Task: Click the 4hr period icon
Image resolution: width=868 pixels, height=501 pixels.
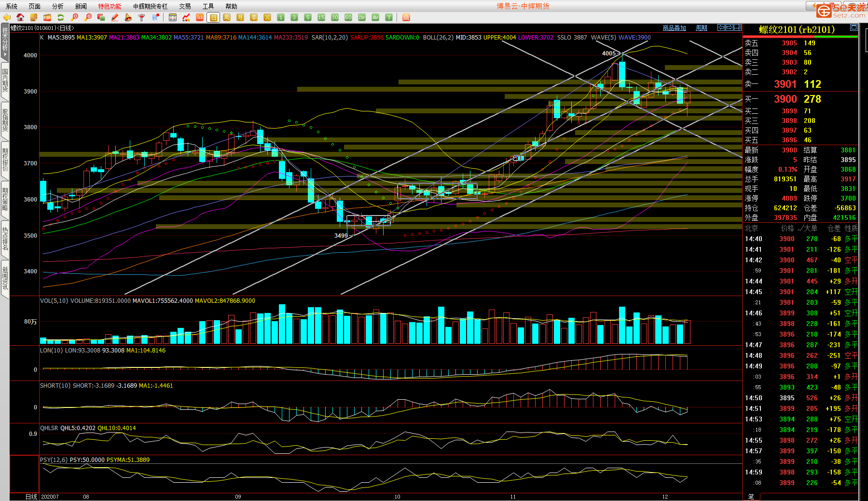Action: point(375,17)
